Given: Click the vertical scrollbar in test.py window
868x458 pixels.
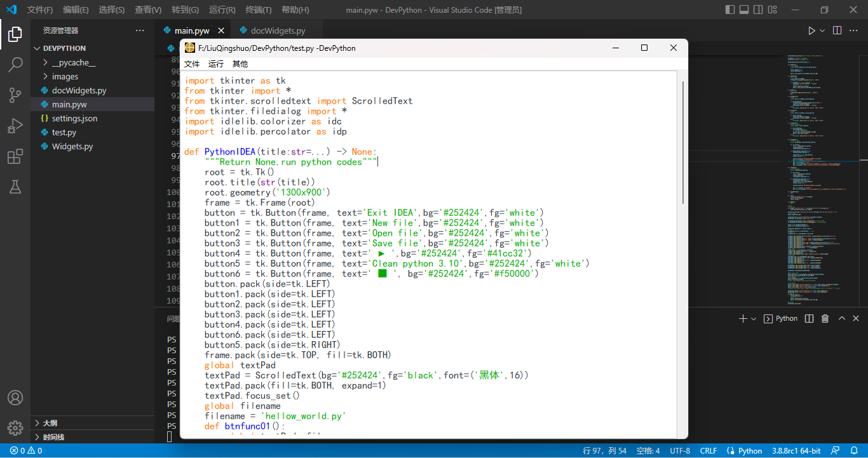Looking at the screenshot, I should coord(684,143).
